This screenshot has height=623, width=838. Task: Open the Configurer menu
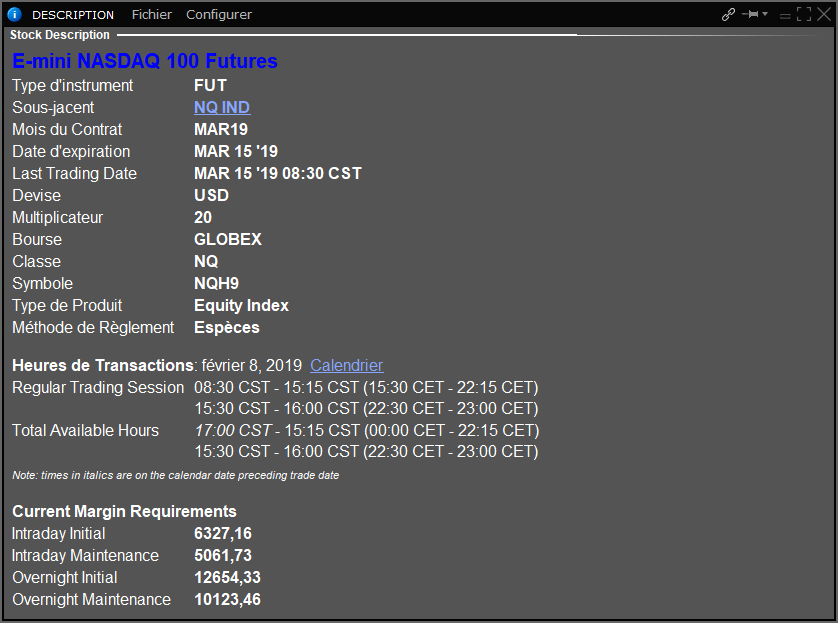click(219, 15)
